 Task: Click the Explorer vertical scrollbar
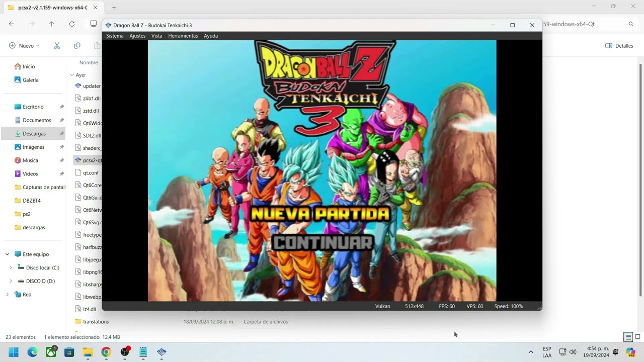pyautogui.click(x=640, y=181)
